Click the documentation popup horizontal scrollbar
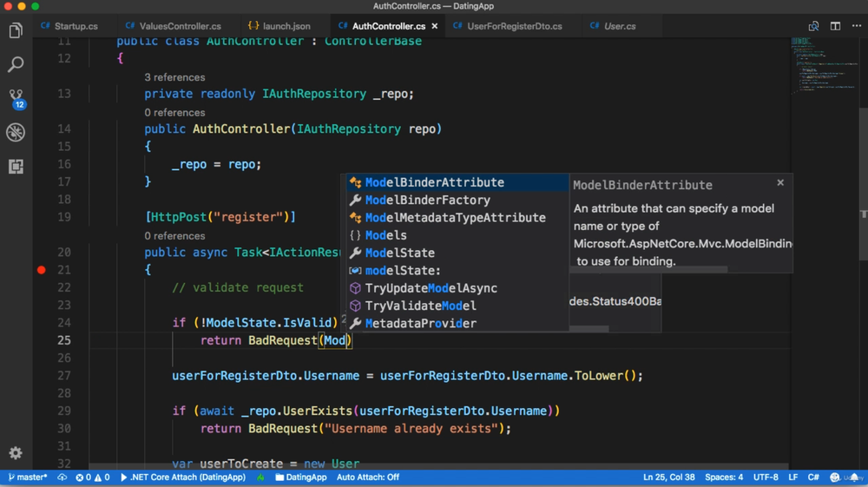 coord(648,269)
